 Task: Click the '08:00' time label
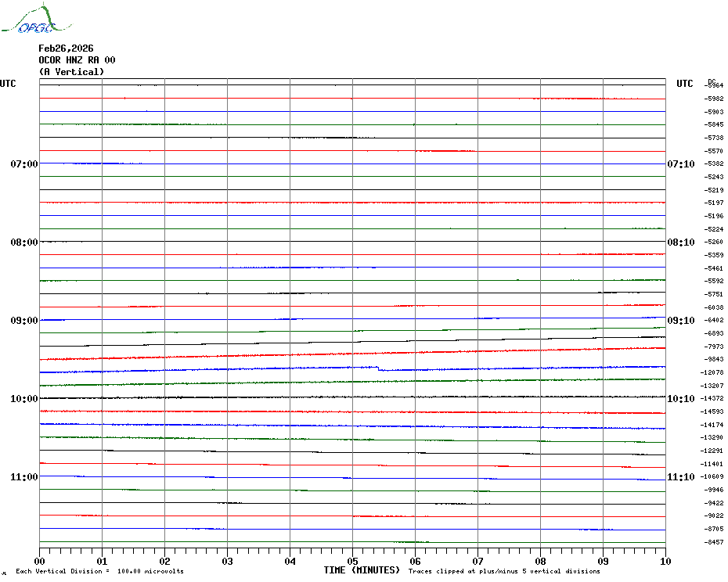coord(24,242)
